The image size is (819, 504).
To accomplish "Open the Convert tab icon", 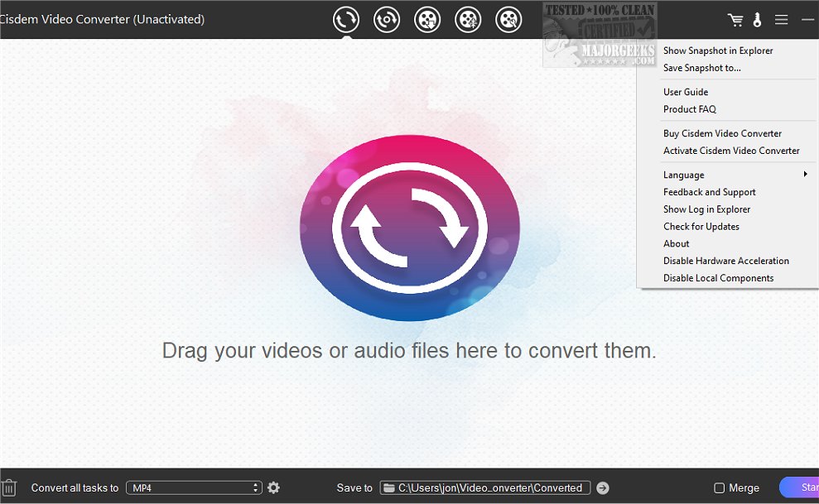I will click(x=346, y=20).
